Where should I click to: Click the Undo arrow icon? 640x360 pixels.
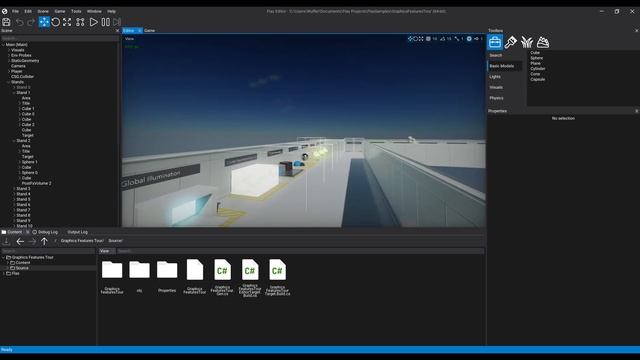[19, 22]
